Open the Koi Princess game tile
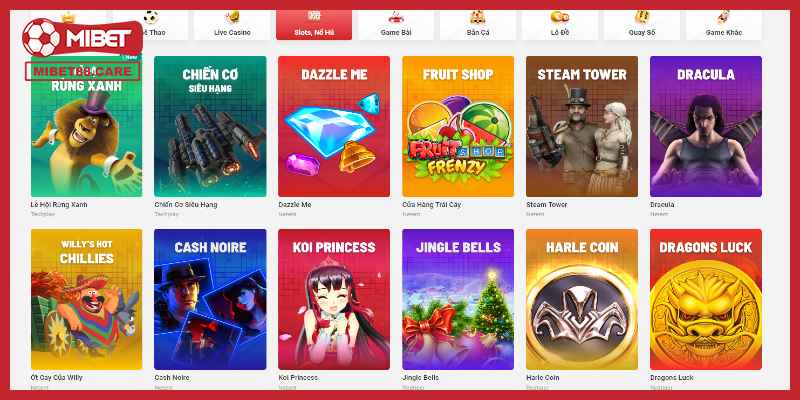This screenshot has width=800, height=400. 334,299
